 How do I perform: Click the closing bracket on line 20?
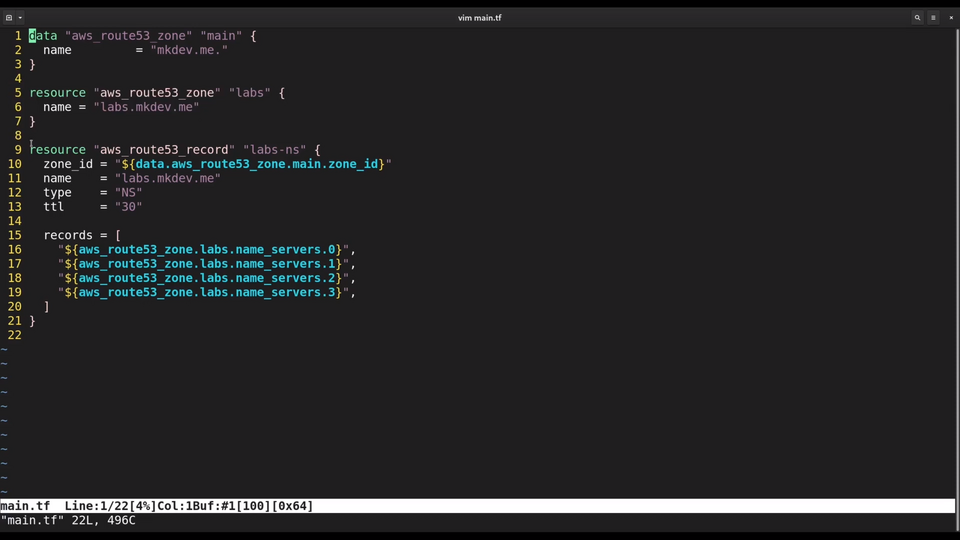(x=47, y=306)
